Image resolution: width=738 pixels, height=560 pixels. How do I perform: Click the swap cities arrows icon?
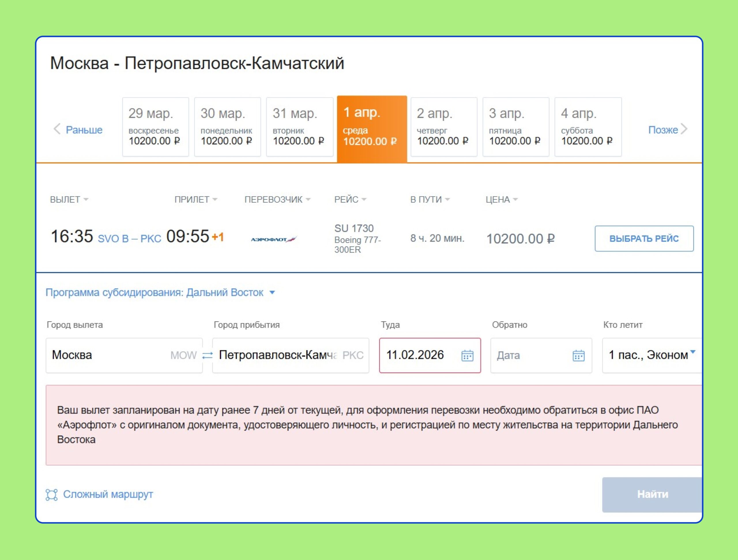point(207,355)
